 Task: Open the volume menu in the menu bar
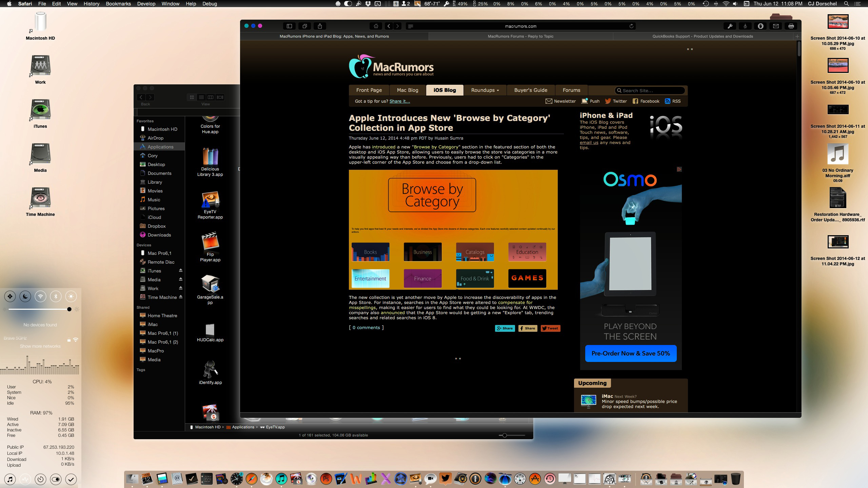pos(735,4)
